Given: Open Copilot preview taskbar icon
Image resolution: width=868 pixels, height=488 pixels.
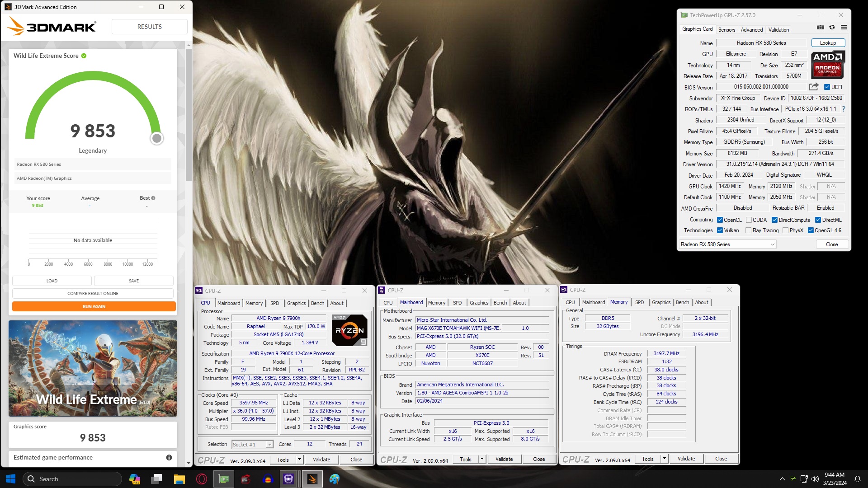Looking at the screenshot, I should [135, 479].
